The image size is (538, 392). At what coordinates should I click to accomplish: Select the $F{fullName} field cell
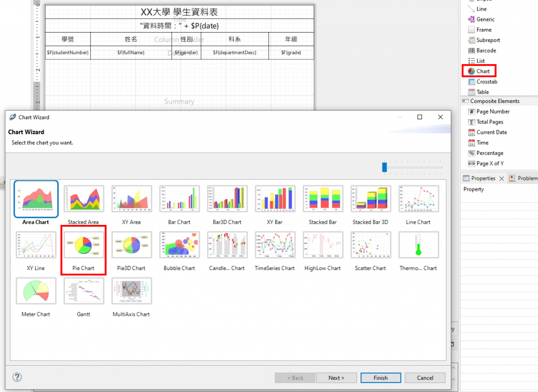(131, 53)
